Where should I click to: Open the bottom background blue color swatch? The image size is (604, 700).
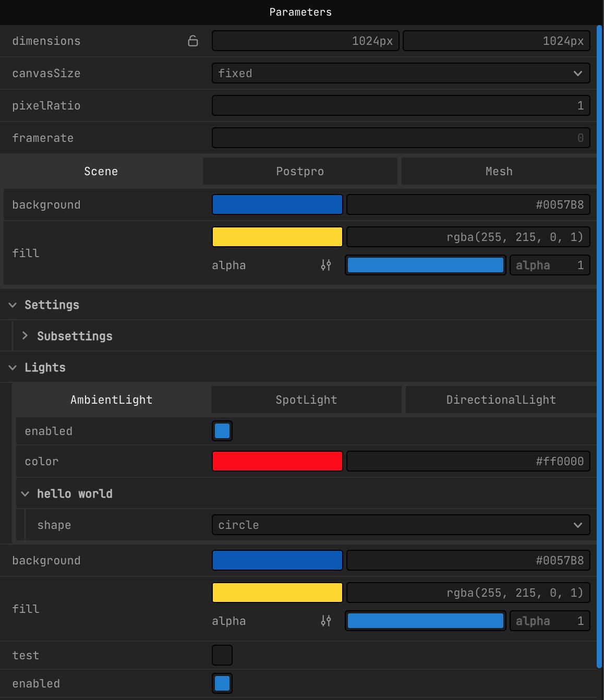tap(277, 560)
